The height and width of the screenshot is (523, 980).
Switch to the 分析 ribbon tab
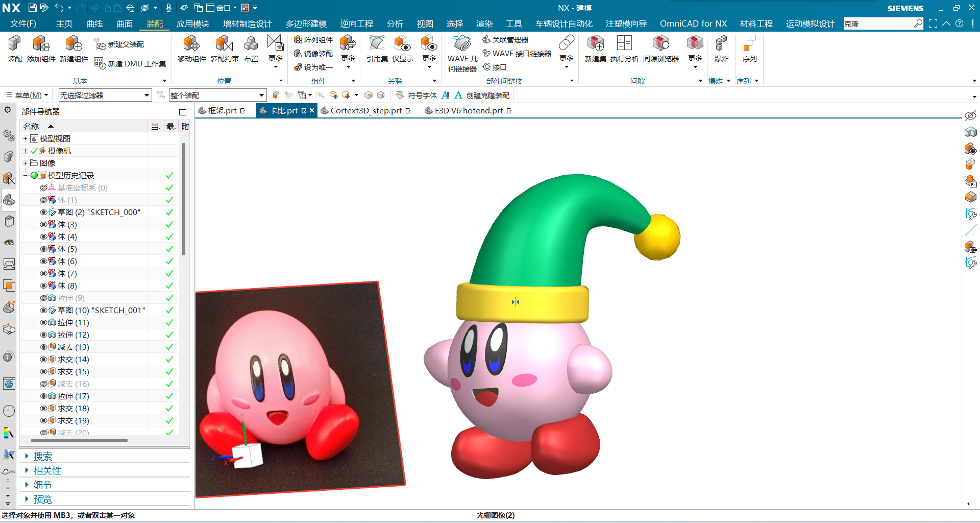coord(395,24)
